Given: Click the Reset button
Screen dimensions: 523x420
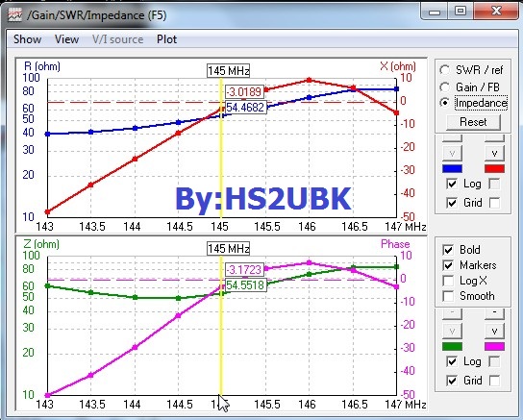Looking at the screenshot, I should click(x=473, y=122).
